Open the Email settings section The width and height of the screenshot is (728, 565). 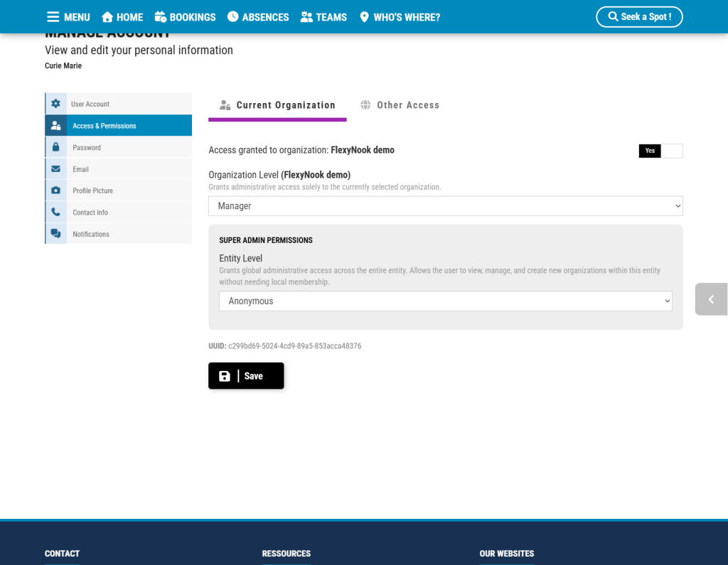pos(119,169)
